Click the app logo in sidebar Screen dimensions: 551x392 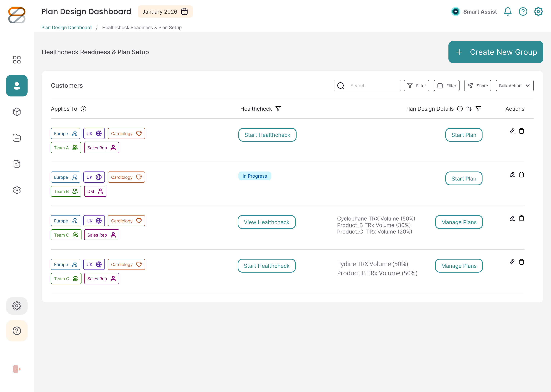pos(17,15)
